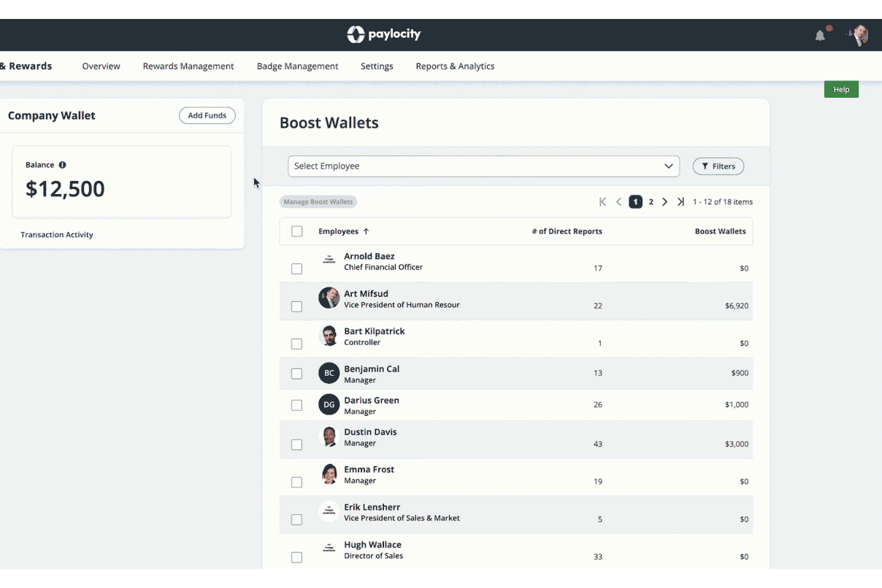Viewport: 882px width, 588px height.
Task: Click the Add Funds button
Action: click(207, 115)
